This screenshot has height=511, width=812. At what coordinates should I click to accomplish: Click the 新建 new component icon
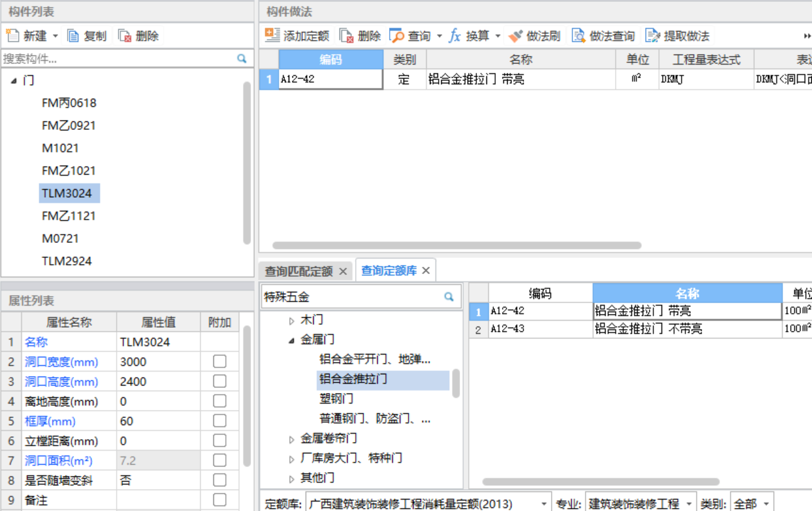(13, 36)
